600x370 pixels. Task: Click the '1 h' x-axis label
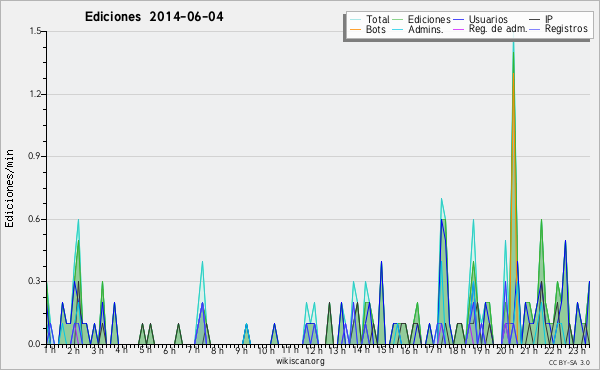pyautogui.click(x=50, y=350)
